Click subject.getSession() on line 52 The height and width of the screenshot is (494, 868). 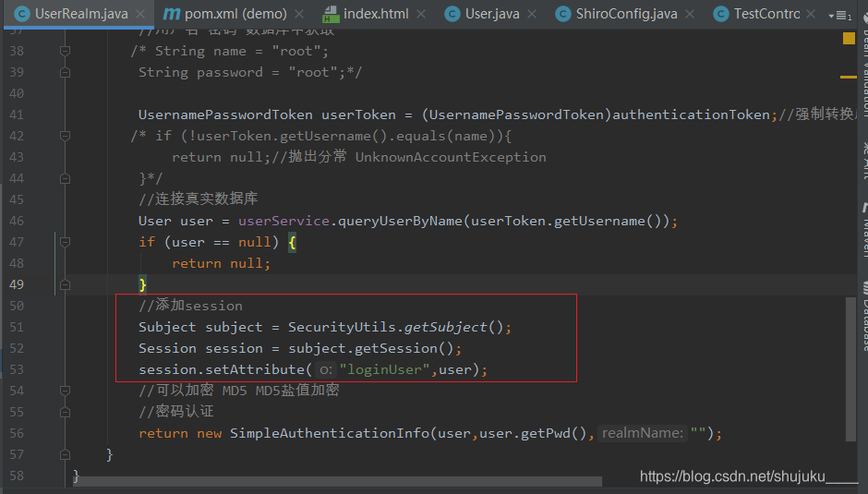[371, 348]
